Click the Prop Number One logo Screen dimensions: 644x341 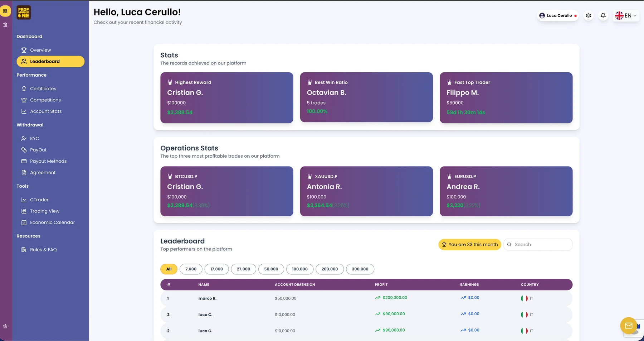point(24,13)
